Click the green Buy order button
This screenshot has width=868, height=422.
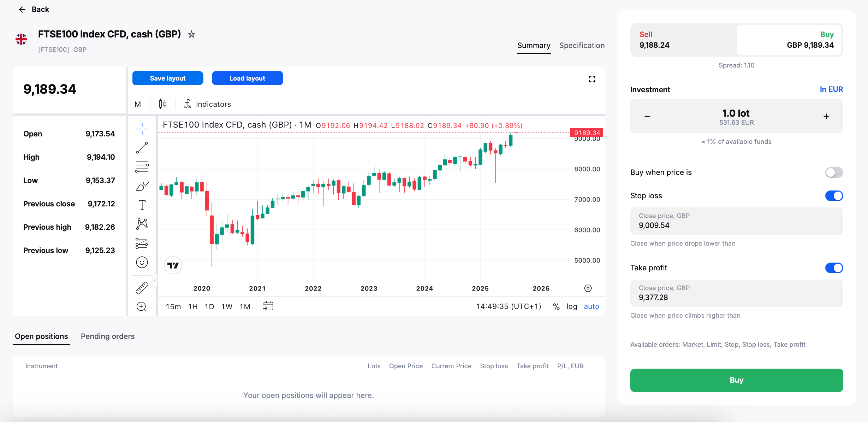(737, 380)
